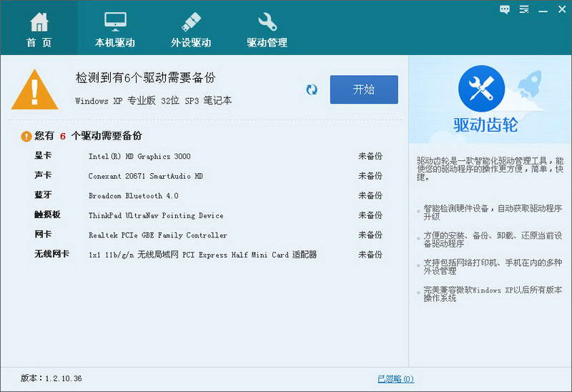This screenshot has width=572, height=392.
Task: Select the 网卡 category label
Action: pos(43,235)
